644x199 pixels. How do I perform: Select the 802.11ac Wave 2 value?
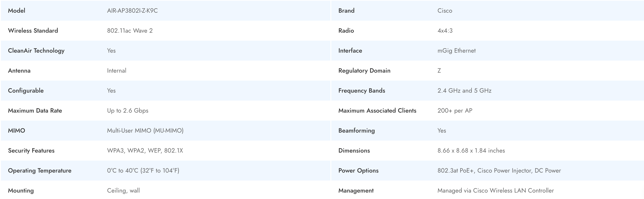pos(130,30)
